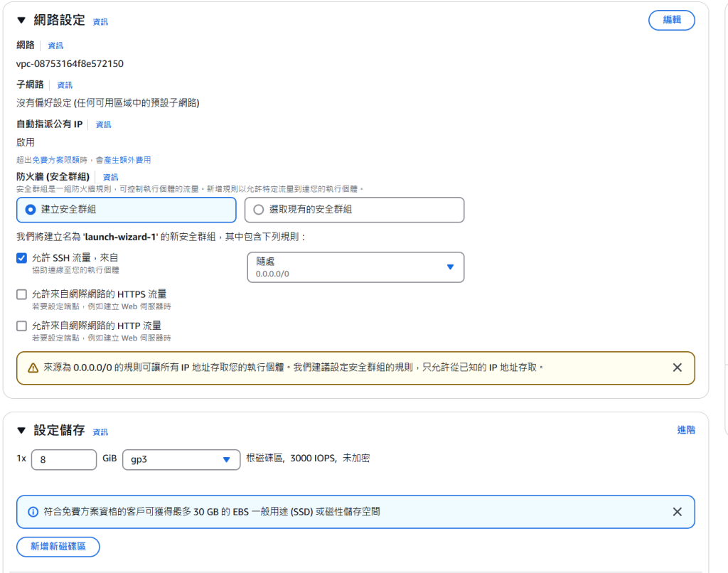
Task: Open 資訊 link next to 防火牆 (安全群組)
Action: (111, 177)
